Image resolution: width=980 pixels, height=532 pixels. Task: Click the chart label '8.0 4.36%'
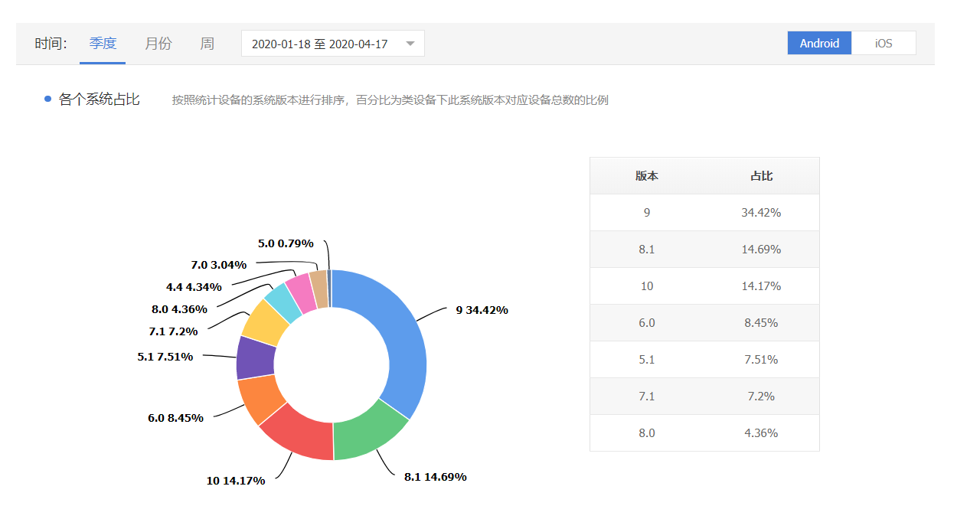coord(179,310)
